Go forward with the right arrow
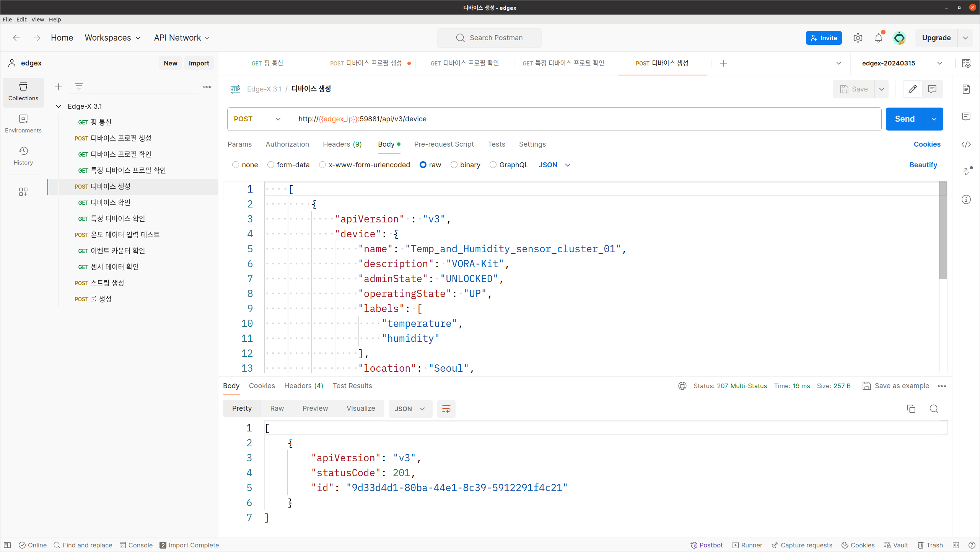This screenshot has height=552, width=980. [x=37, y=38]
